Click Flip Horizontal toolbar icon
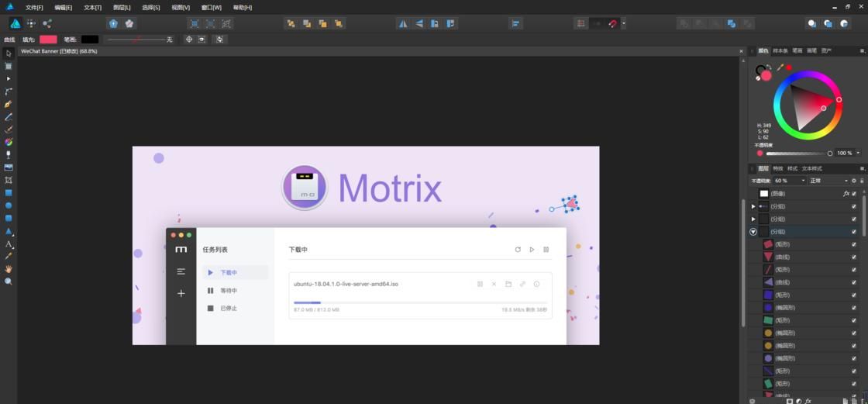 click(403, 23)
